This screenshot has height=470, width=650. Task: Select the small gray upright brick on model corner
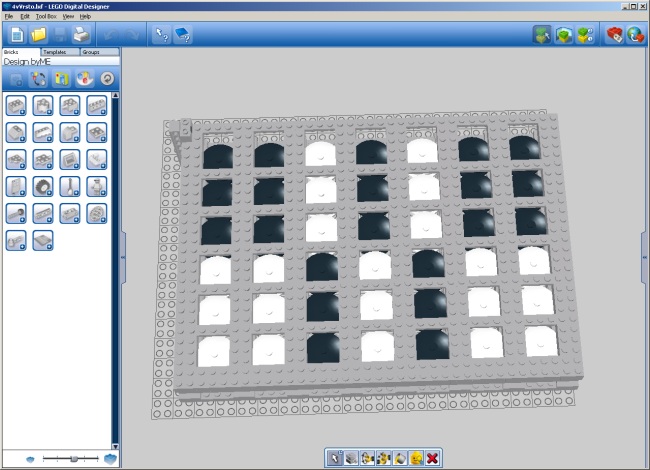coord(184,128)
